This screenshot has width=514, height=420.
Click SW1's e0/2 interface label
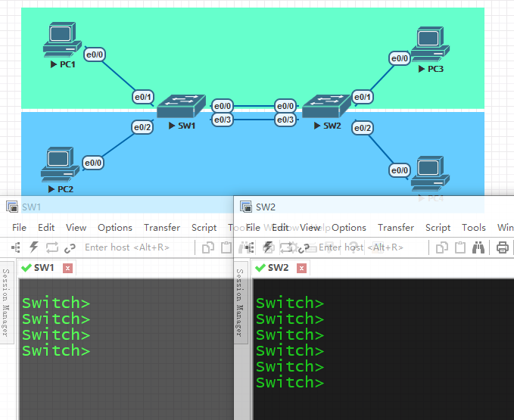click(x=142, y=127)
